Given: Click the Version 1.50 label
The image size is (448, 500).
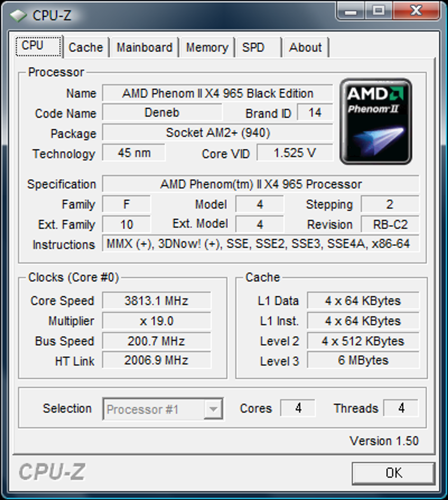Looking at the screenshot, I should (384, 441).
